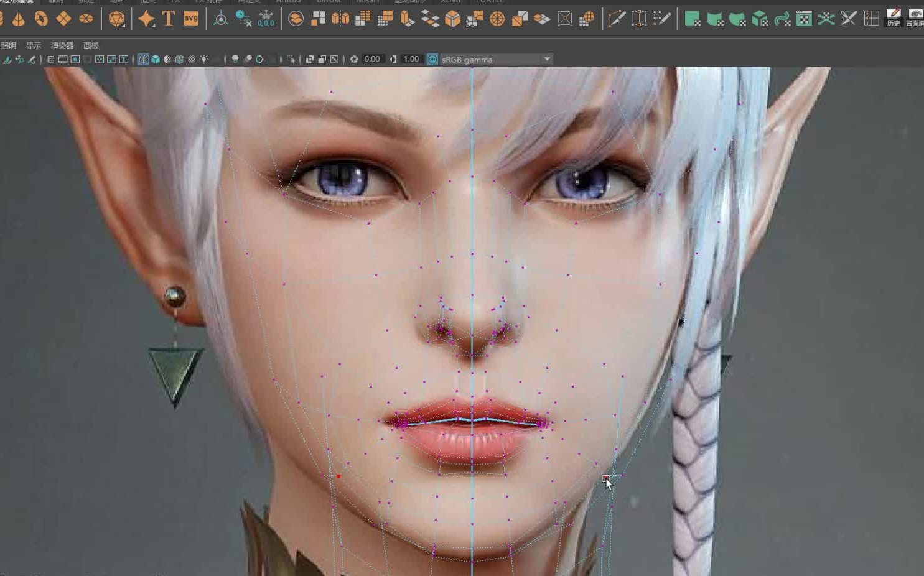Select the red vertex on jaw
The width and height of the screenshot is (924, 576).
pos(338,476)
